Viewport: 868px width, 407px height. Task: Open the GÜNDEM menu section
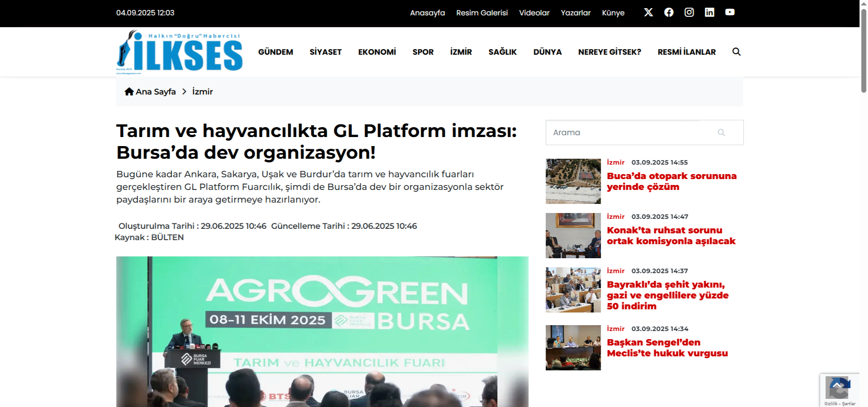(x=275, y=52)
